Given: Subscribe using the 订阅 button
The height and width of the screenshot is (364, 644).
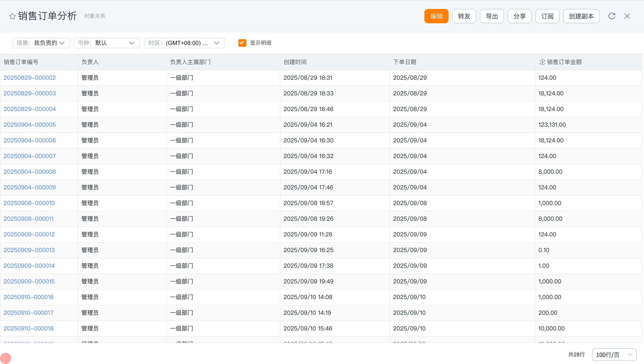Looking at the screenshot, I should click(547, 16).
